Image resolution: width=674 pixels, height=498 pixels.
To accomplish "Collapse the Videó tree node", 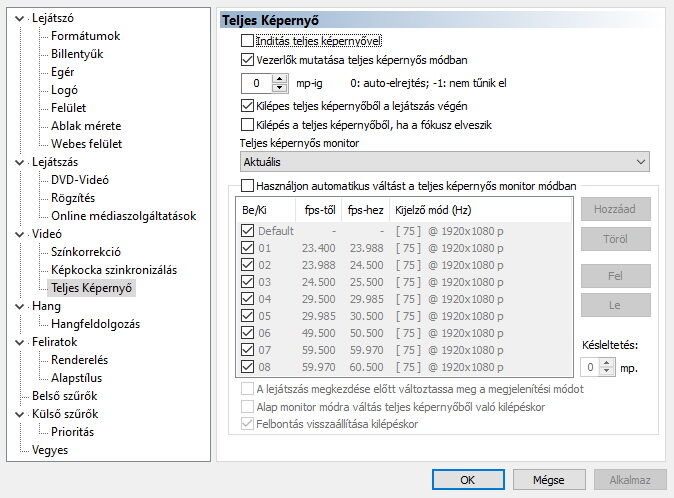I will tap(19, 234).
